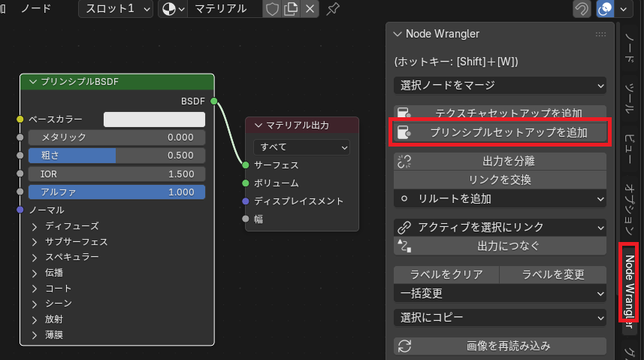
Task: Click the green サーフェス input socket
Action: pos(246,165)
